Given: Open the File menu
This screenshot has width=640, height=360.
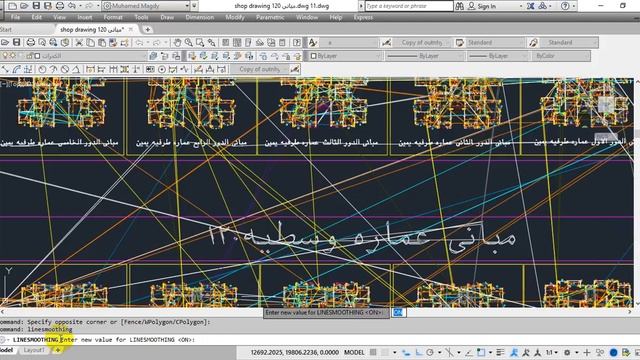Looking at the screenshot, I should (16, 17).
